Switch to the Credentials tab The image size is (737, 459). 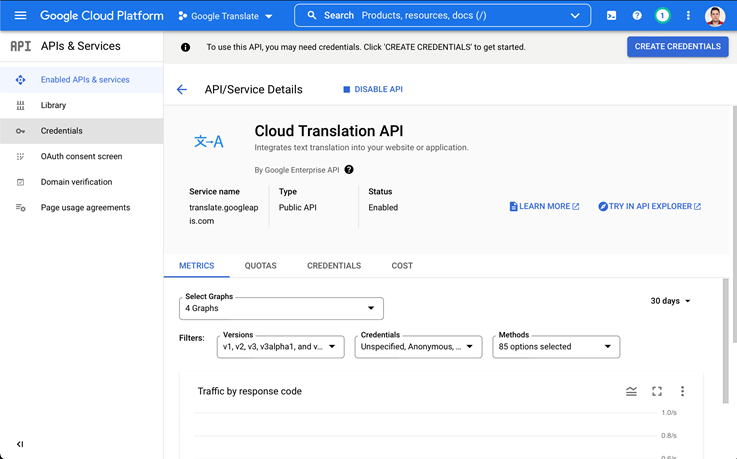334,265
